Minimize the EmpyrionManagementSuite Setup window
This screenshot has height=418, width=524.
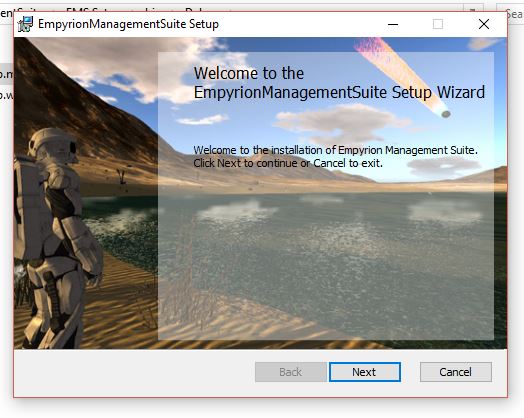393,24
